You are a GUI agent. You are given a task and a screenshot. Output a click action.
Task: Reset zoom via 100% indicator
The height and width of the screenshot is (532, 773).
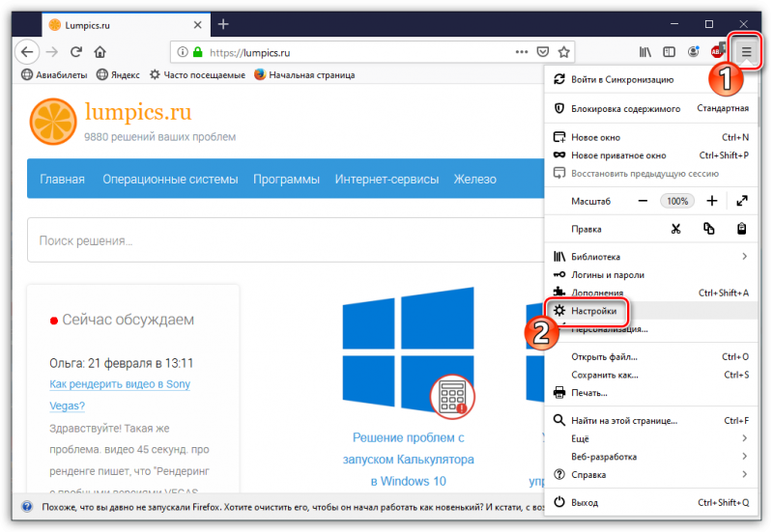click(677, 201)
